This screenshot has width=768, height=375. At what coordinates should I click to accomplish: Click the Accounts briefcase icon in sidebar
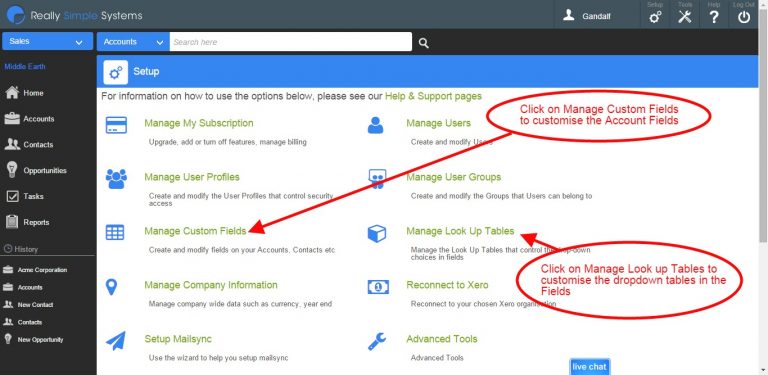[12, 118]
